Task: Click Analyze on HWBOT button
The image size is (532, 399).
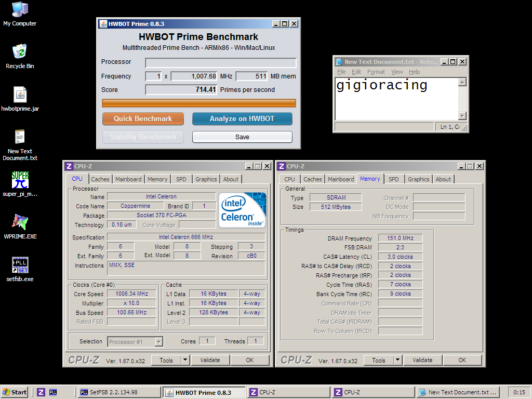Action: point(242,119)
